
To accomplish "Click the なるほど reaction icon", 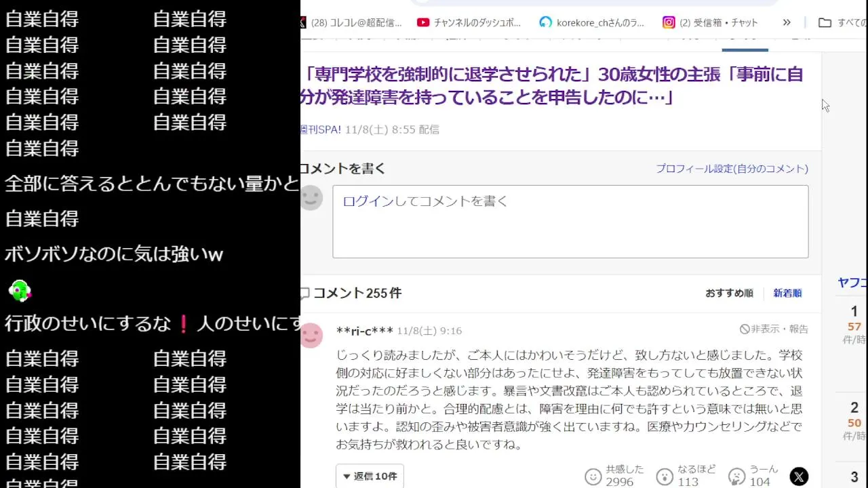I will [665, 476].
